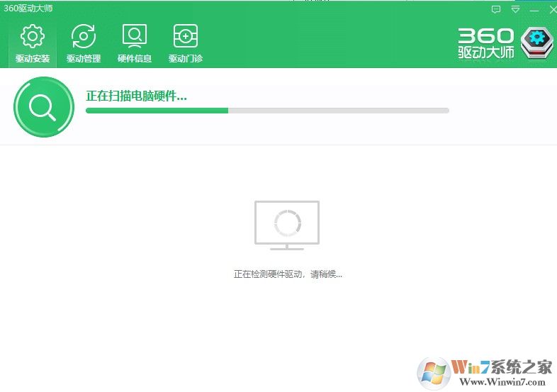557x392 pixels.
Task: Click the 正在扫描电脑硬件 status text
Action: coord(136,96)
